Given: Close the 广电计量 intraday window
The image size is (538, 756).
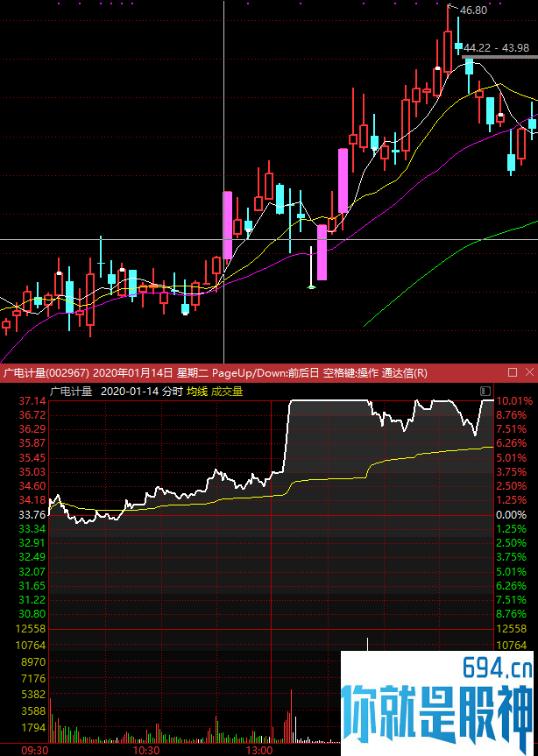Looking at the screenshot, I should 529,372.
